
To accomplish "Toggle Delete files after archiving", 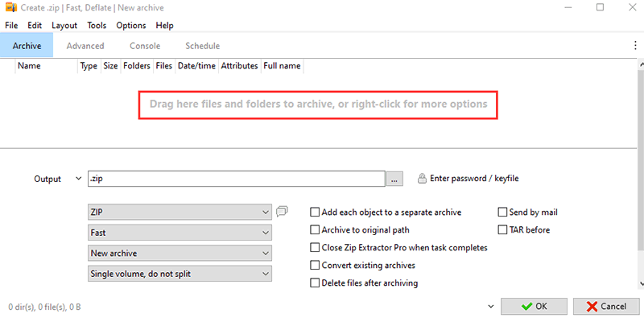I will click(x=316, y=283).
